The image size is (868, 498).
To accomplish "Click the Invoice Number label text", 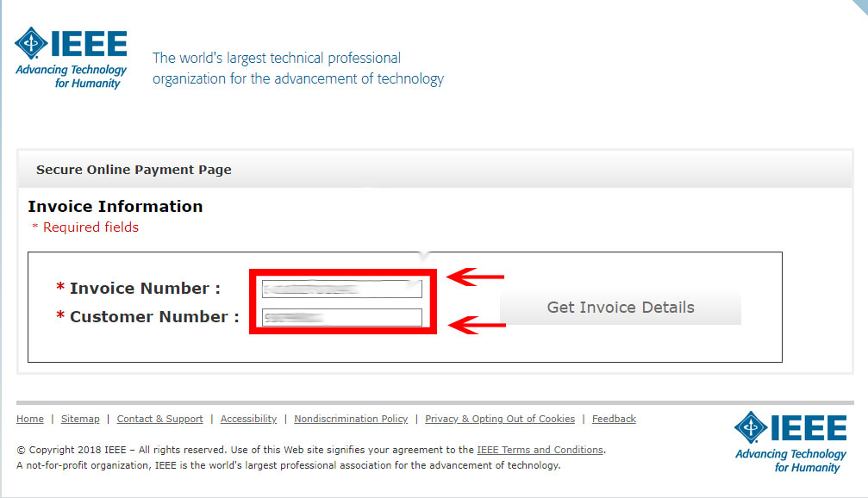I will (144, 289).
